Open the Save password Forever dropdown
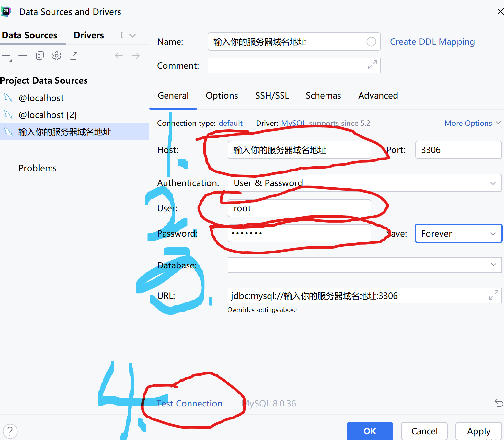 coord(458,233)
